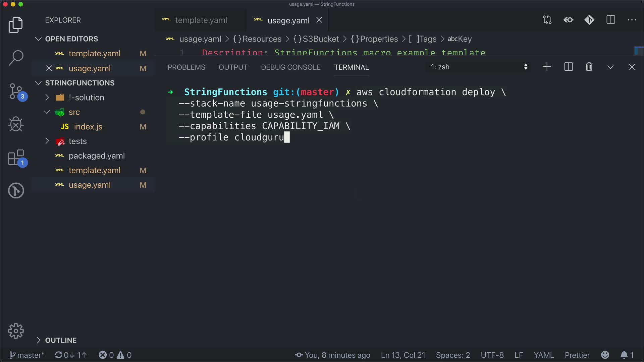Open the 1: zsh terminal selector dropdown
Image resolution: width=644 pixels, height=362 pixels.
[x=479, y=67]
